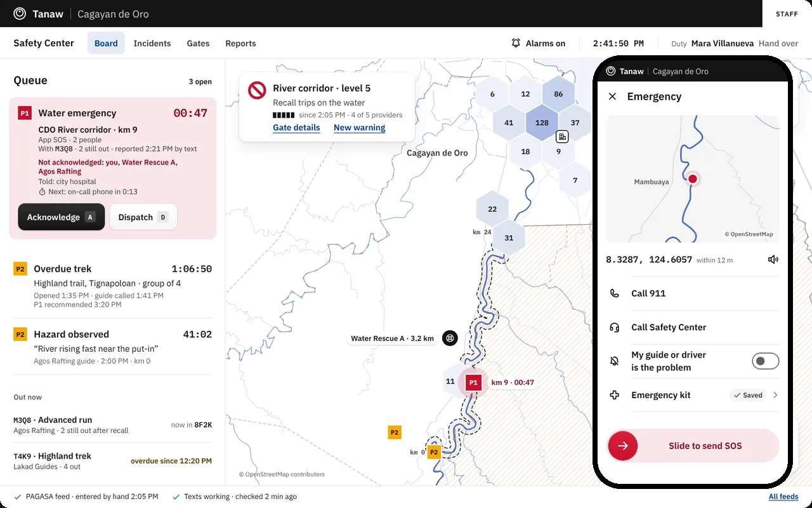Click overdue since 12:20 PM label
Image resolution: width=812 pixels, height=508 pixels.
(171, 461)
